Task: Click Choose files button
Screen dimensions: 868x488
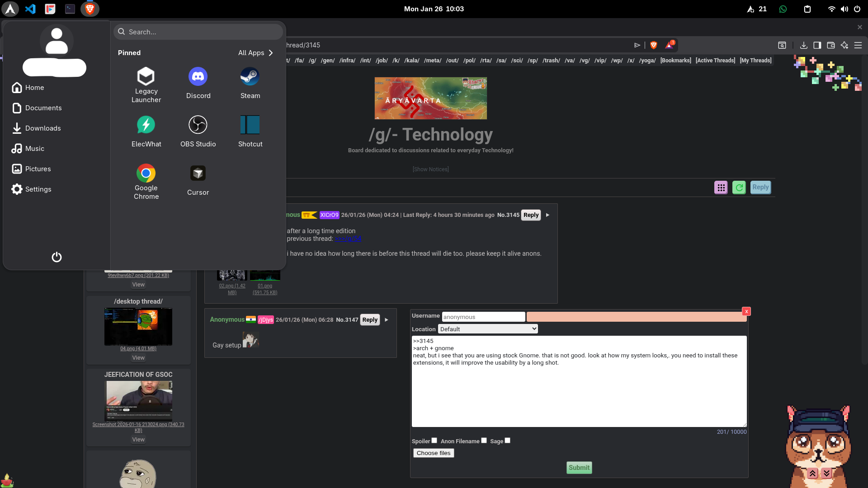Action: click(x=433, y=453)
